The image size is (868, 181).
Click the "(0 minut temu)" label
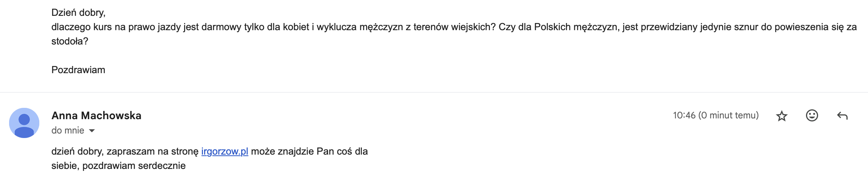[728, 115]
